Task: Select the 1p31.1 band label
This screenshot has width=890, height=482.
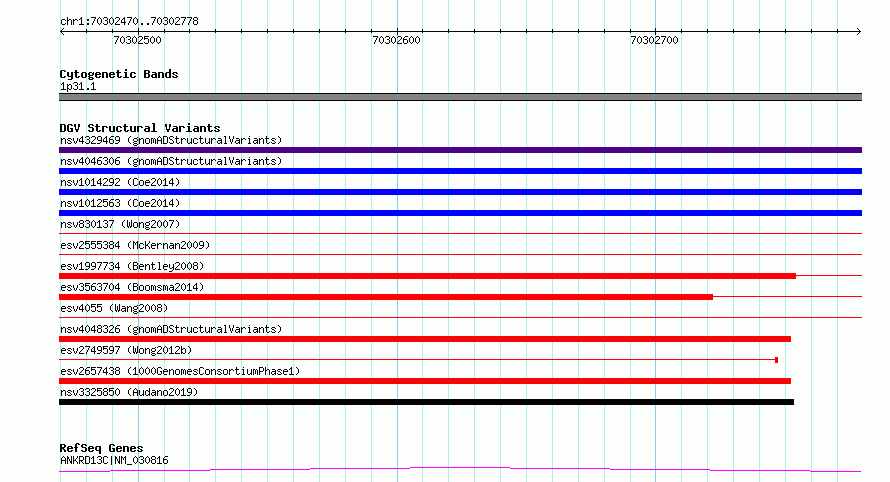Action: click(78, 86)
